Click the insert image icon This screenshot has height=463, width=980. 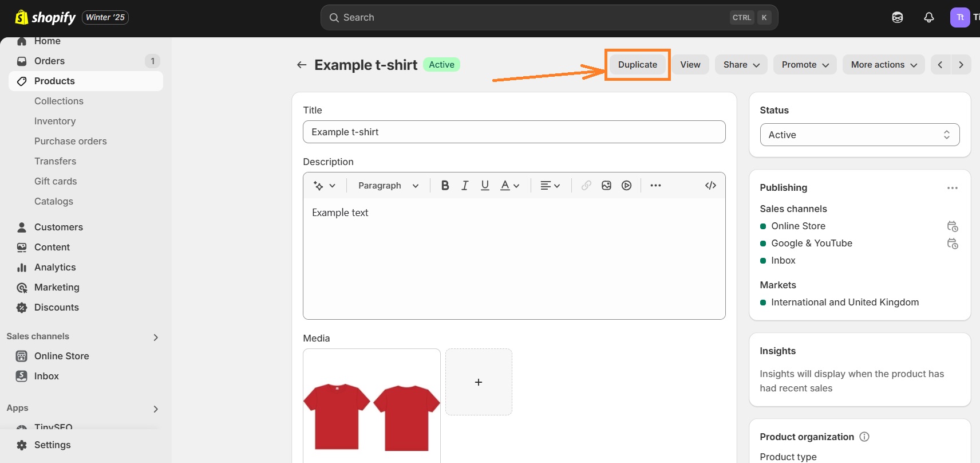[606, 186]
